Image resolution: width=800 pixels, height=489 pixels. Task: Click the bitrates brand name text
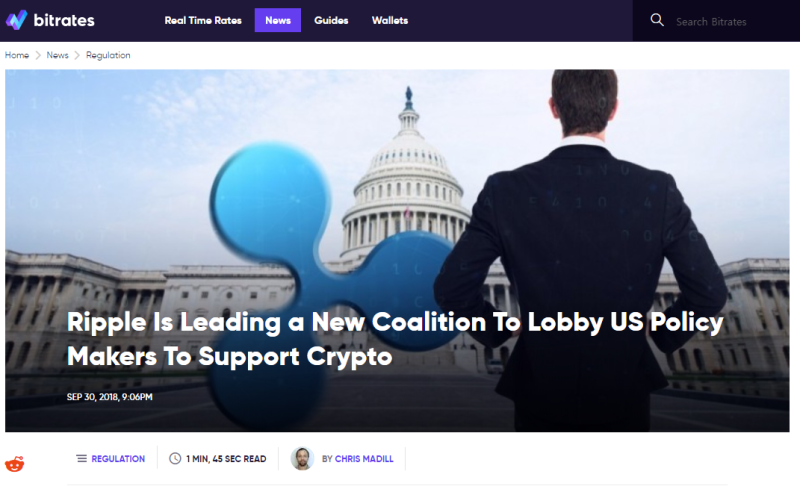64,20
